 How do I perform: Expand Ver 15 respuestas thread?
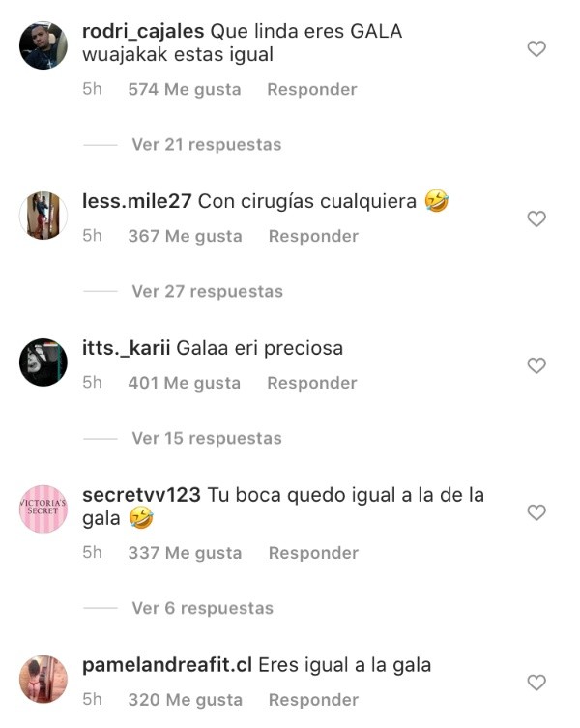pos(207,438)
